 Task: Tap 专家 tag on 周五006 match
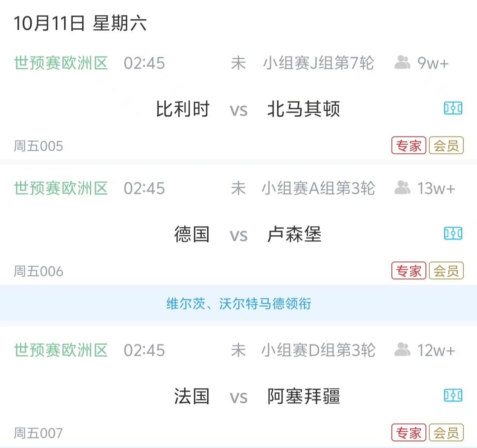click(x=409, y=271)
